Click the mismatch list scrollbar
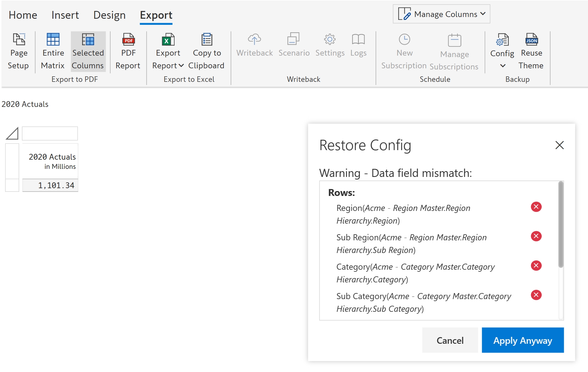 [561, 225]
